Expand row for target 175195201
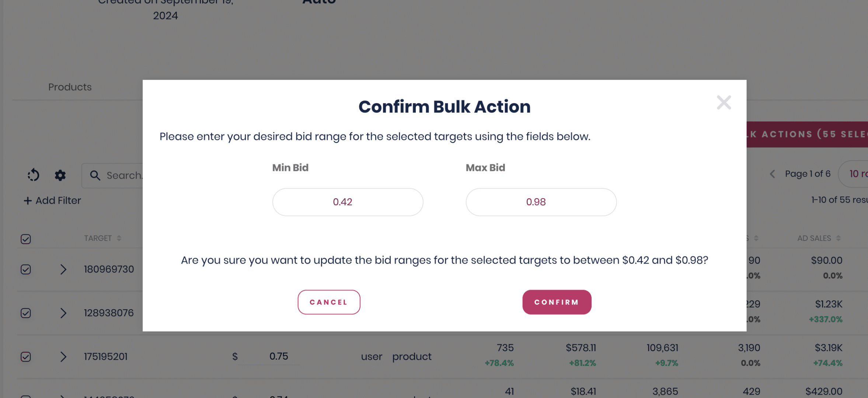868x398 pixels. (63, 357)
